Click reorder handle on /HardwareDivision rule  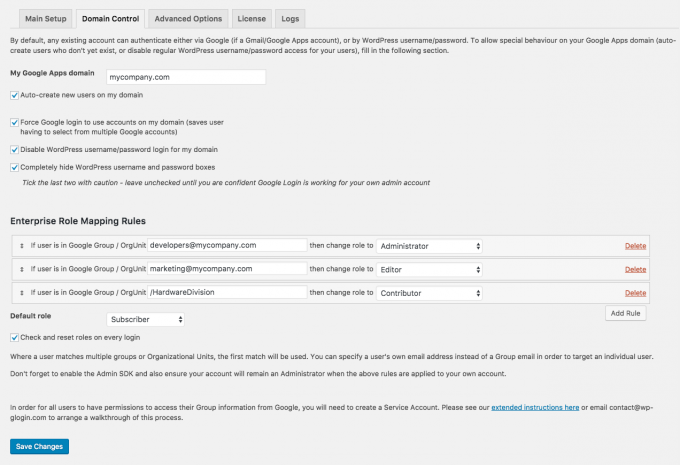click(22, 293)
